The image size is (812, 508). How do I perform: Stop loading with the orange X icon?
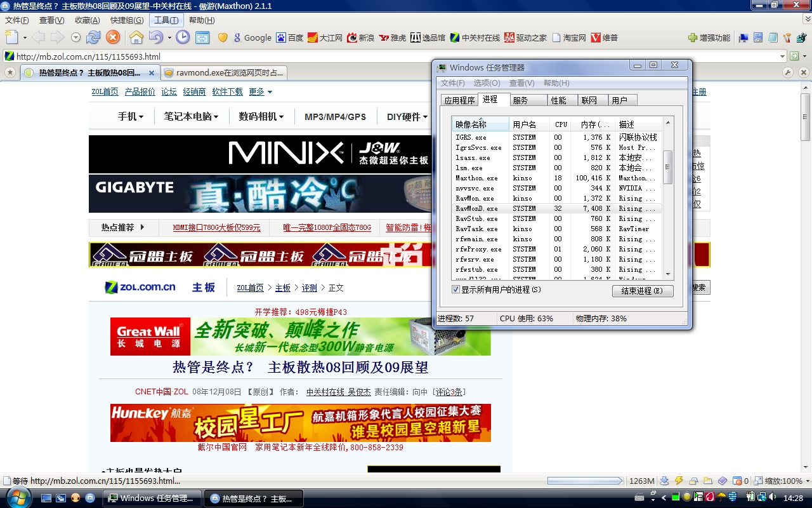[113, 37]
